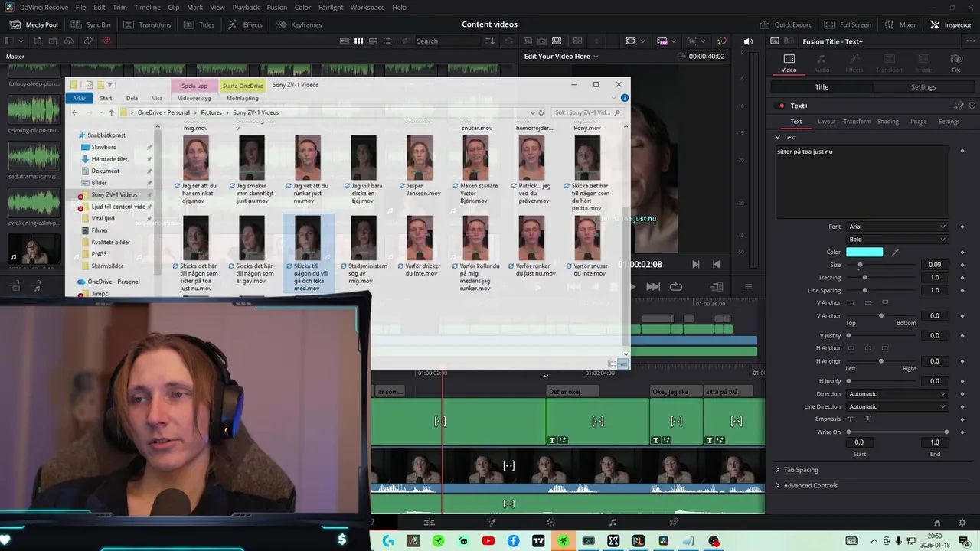The image size is (980, 551).
Task: Open the Fusion menu
Action: coord(277,7)
